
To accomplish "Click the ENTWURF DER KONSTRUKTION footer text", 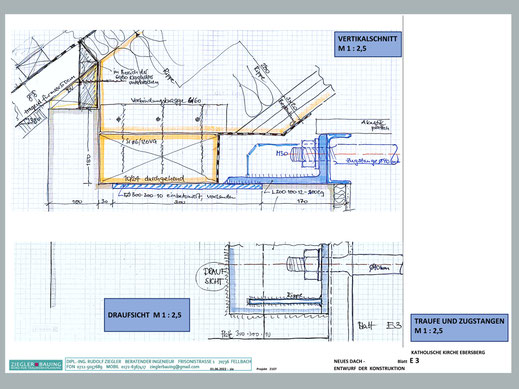I will coord(369,368).
